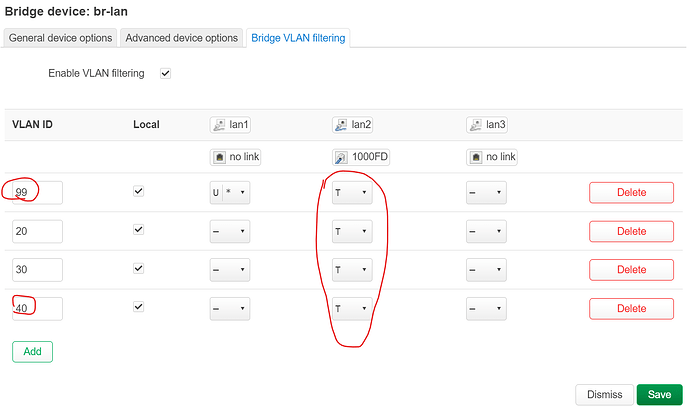This screenshot has width=690, height=407.
Task: Add a new VLAN entry
Action: point(33,352)
